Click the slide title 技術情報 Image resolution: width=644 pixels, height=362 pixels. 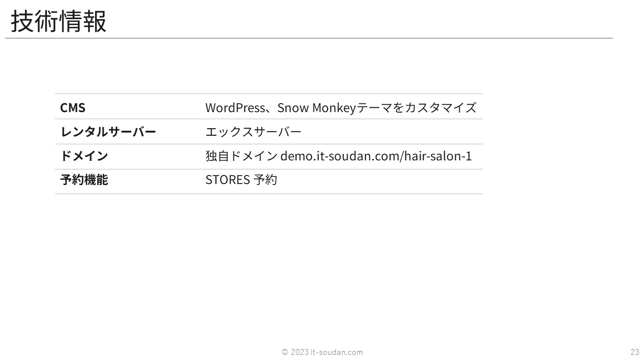tap(58, 22)
